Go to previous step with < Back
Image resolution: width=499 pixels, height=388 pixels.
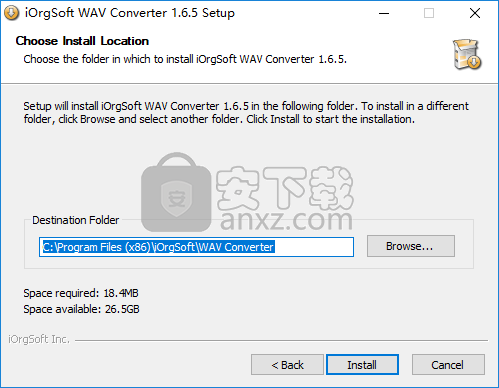pyautogui.click(x=287, y=365)
